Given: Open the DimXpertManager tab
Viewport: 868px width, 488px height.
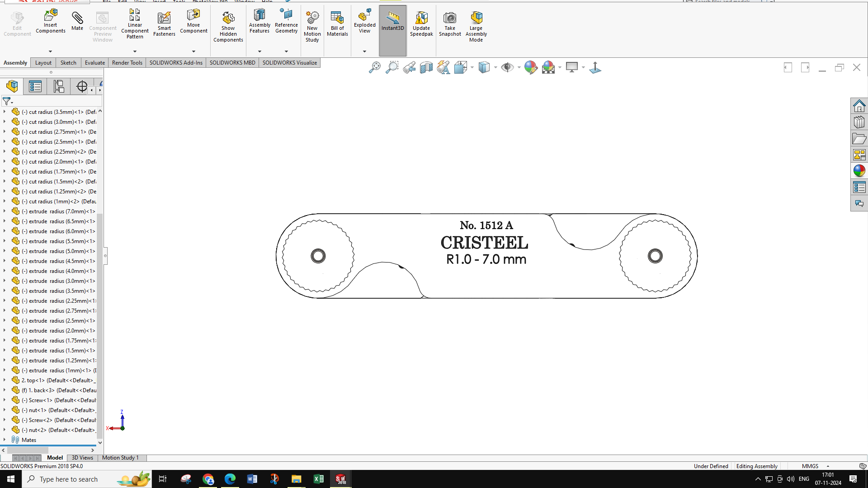Looking at the screenshot, I should tap(82, 86).
